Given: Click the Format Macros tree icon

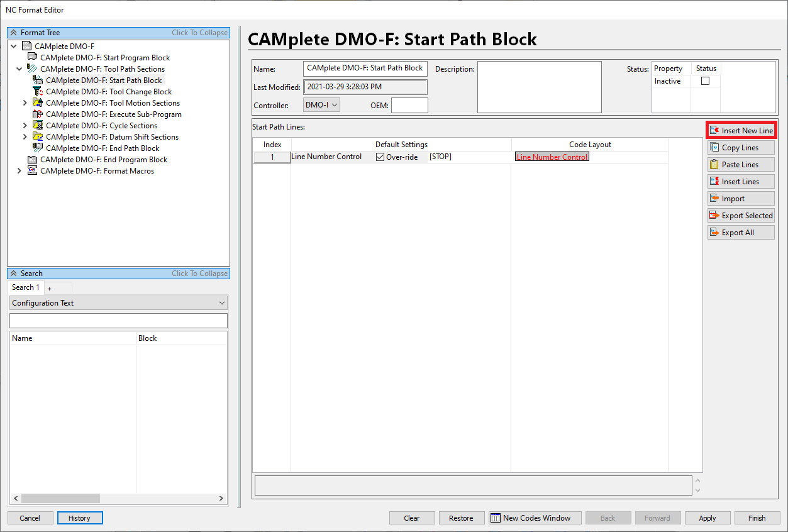Looking at the screenshot, I should coord(32,170).
